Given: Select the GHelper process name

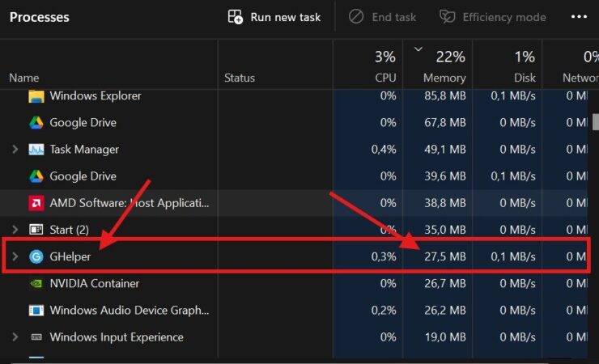Looking at the screenshot, I should coord(70,256).
